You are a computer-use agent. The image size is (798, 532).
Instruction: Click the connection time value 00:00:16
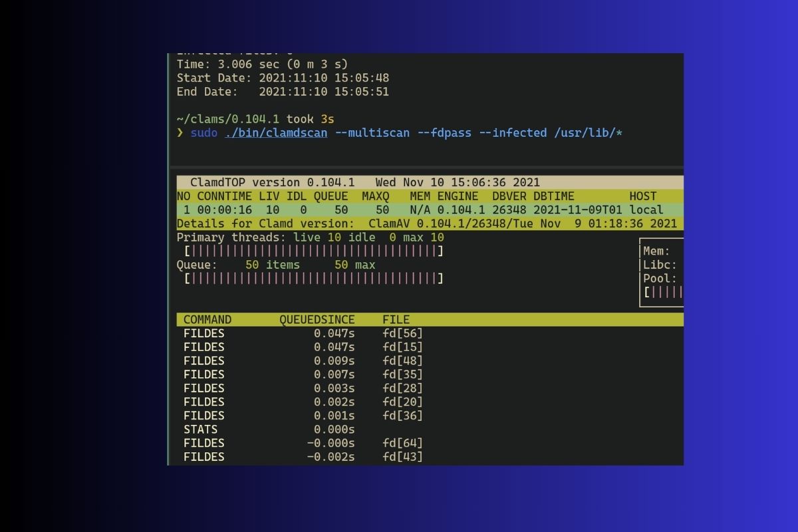click(224, 209)
